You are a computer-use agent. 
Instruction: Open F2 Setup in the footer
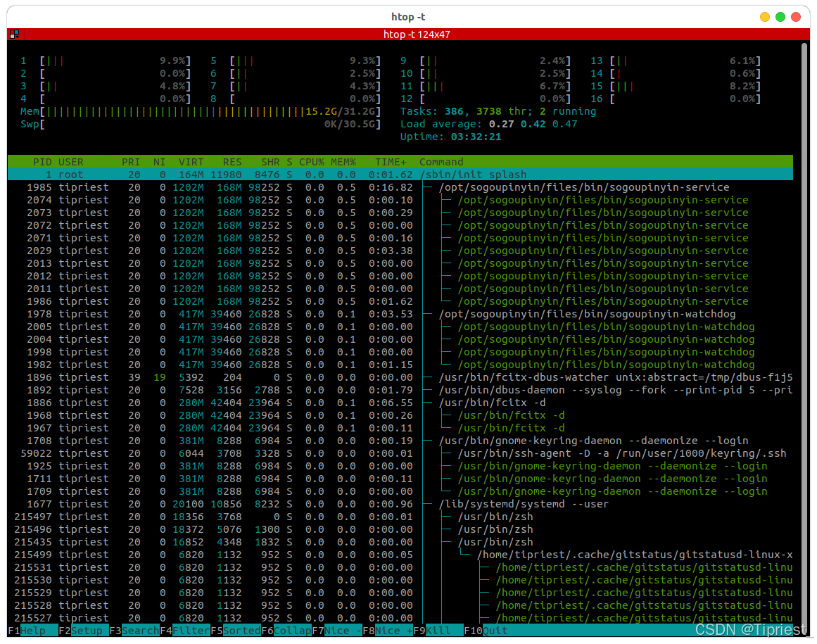(x=83, y=631)
